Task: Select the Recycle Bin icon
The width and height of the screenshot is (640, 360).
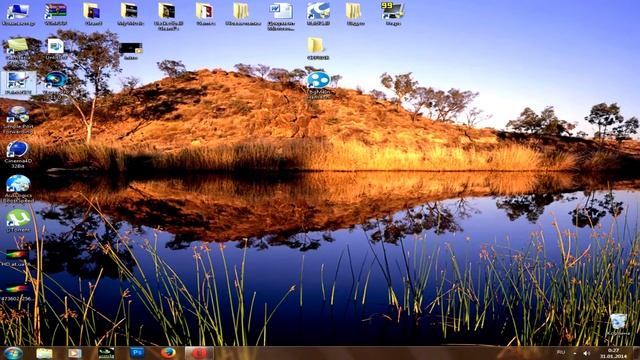Action: pos(618,325)
